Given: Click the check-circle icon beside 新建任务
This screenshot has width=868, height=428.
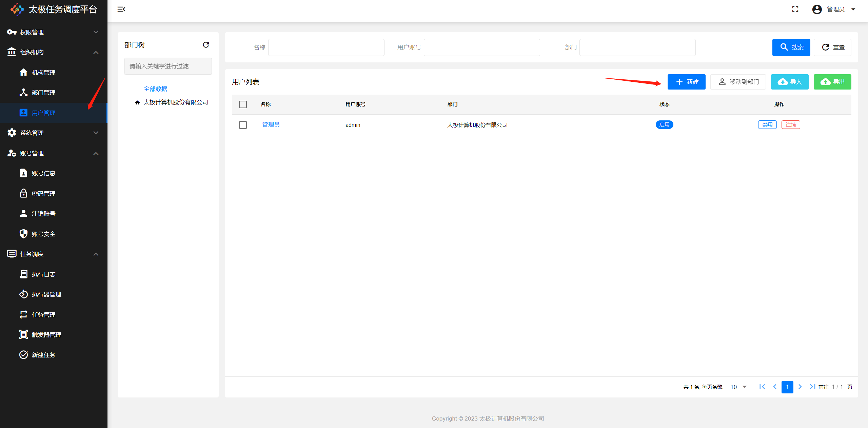Looking at the screenshot, I should coord(23,355).
